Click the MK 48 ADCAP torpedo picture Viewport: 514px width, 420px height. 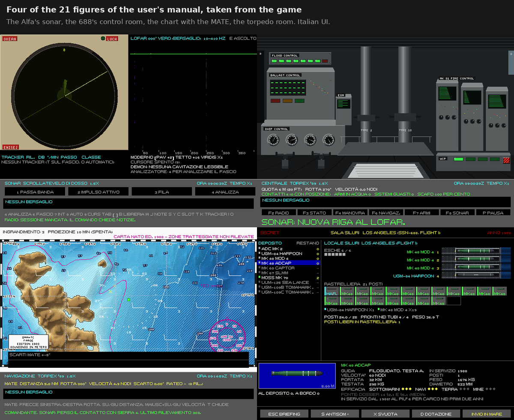tap(297, 376)
